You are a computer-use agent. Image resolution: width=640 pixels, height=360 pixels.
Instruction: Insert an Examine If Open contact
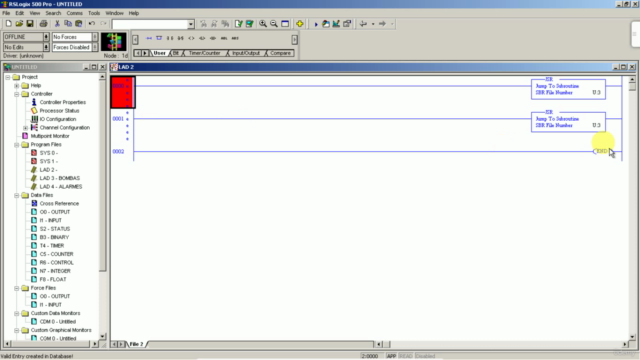(x=180, y=38)
